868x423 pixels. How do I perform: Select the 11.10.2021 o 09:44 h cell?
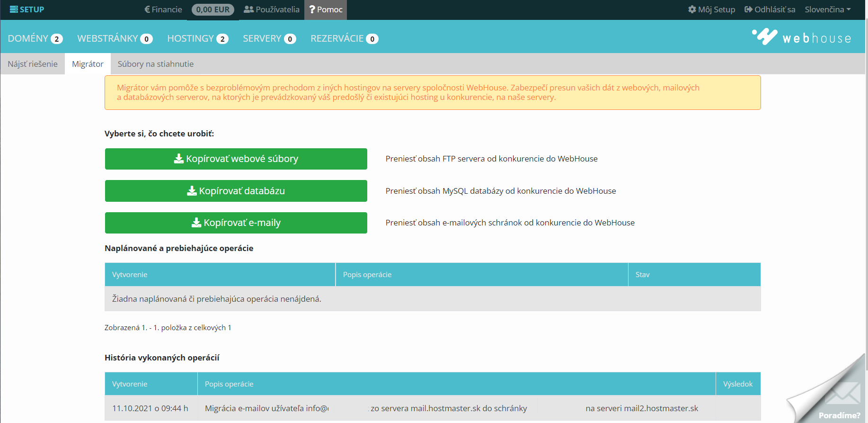tap(150, 408)
